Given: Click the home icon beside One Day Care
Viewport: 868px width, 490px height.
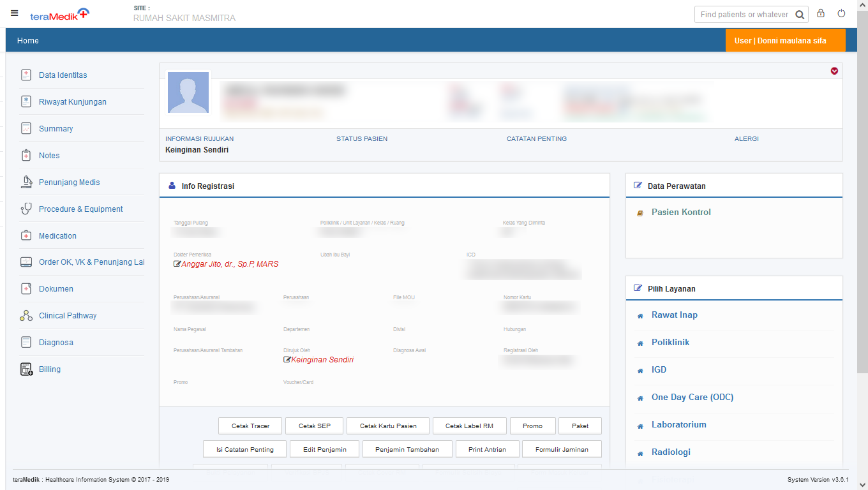Looking at the screenshot, I should 640,398.
